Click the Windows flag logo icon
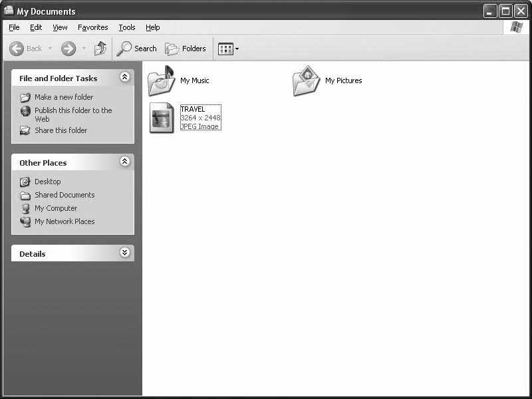The image size is (532, 399). 516,27
